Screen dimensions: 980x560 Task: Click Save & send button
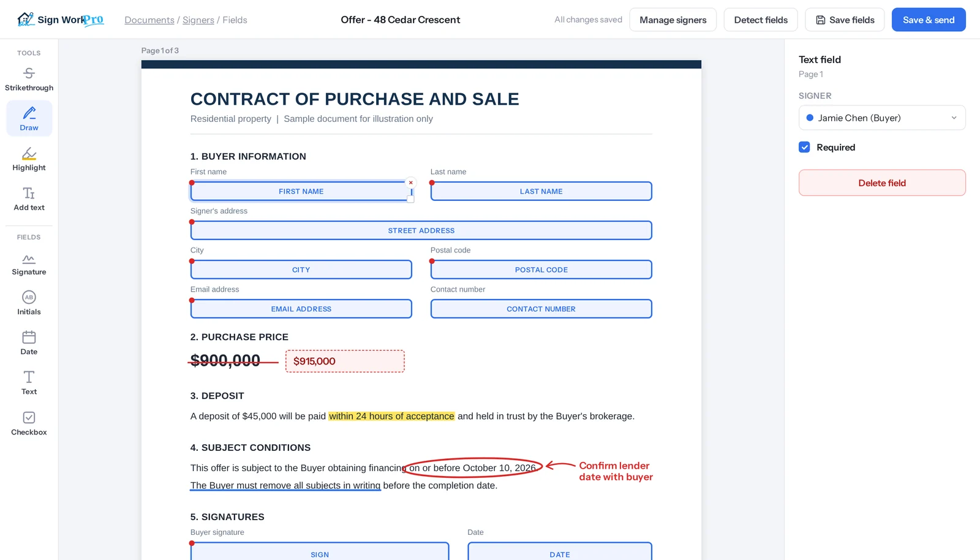tap(929, 20)
